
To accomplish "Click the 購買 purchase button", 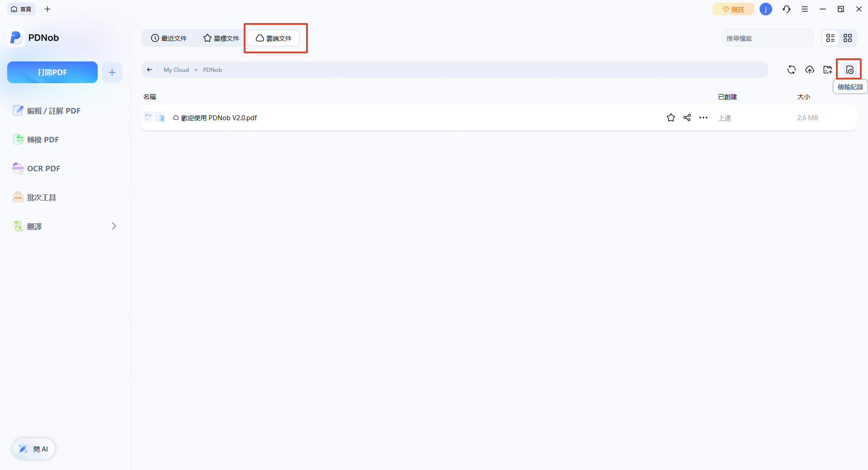I will pos(733,9).
